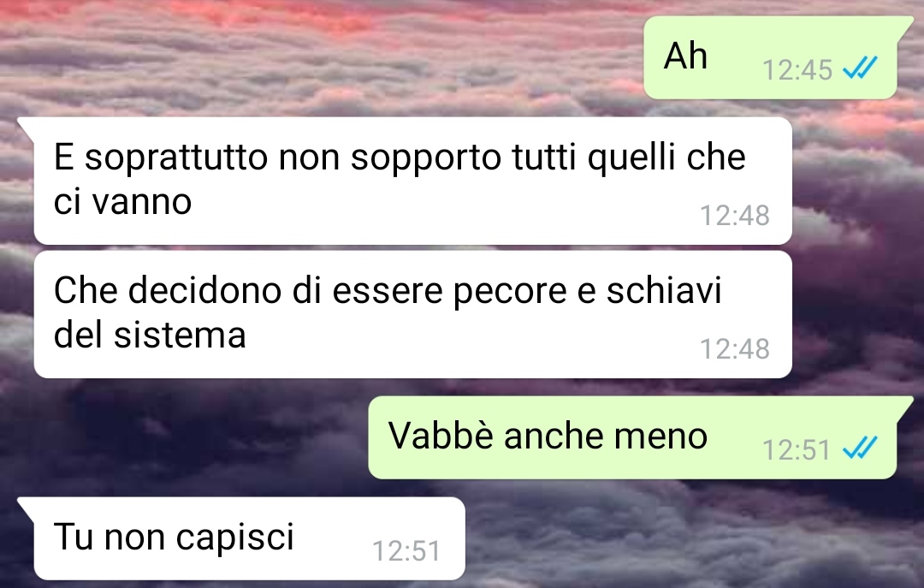Select the 'Ah' message text
924x588 pixels.
(x=685, y=56)
